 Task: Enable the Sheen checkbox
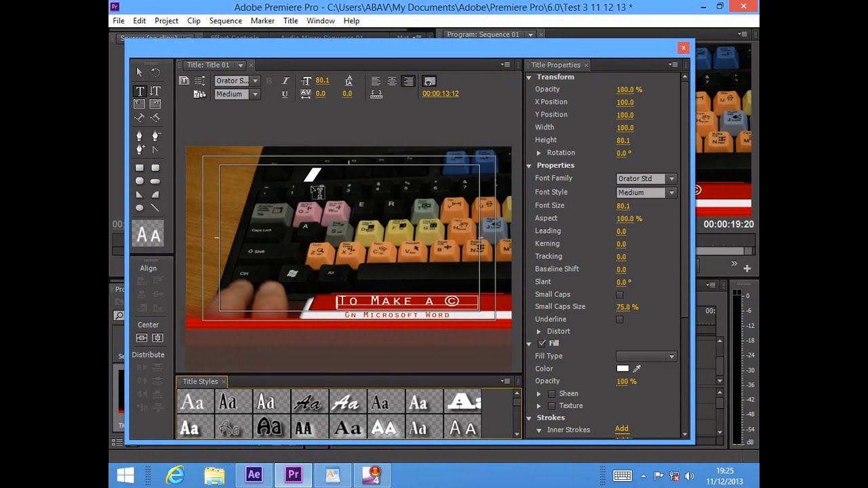click(551, 394)
